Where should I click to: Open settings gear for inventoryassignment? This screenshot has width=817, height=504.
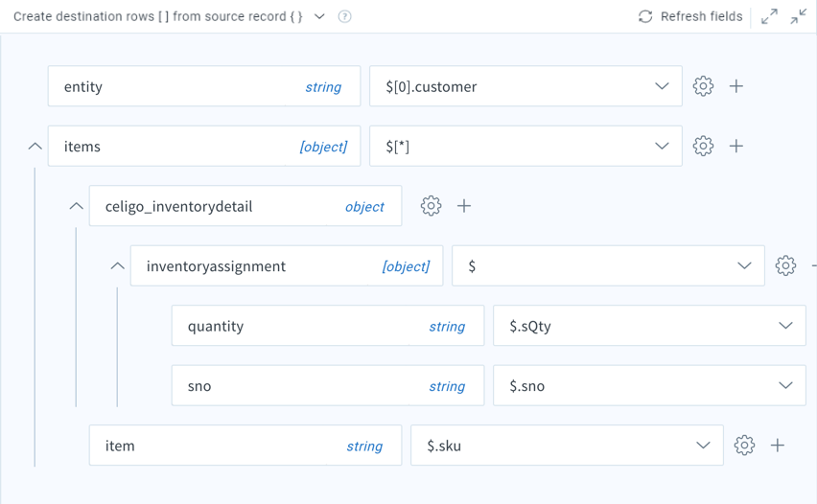785,265
